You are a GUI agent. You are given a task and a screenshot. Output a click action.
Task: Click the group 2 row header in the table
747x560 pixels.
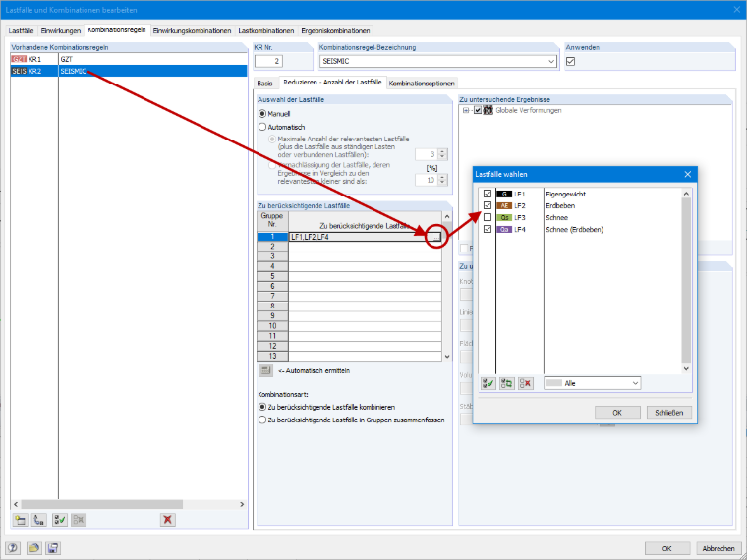click(x=272, y=247)
